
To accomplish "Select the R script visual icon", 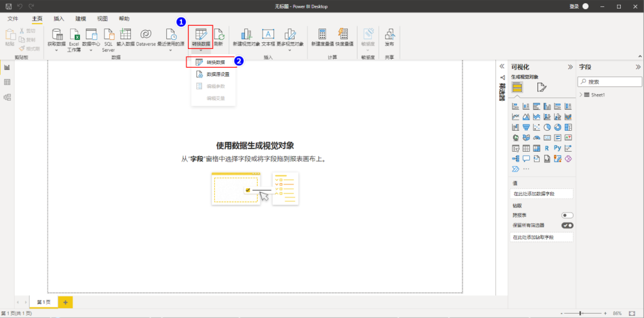I will point(547,148).
